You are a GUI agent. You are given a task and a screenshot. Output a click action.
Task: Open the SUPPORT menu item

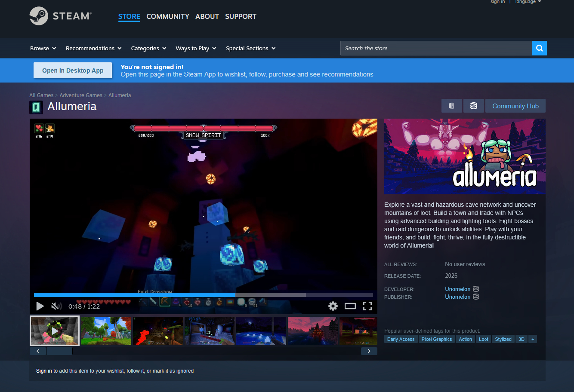click(241, 16)
